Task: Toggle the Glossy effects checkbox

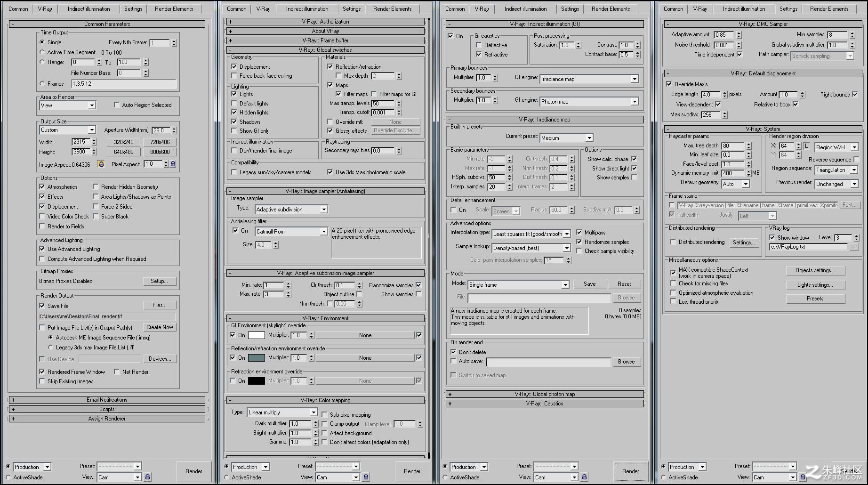Action: pos(330,131)
